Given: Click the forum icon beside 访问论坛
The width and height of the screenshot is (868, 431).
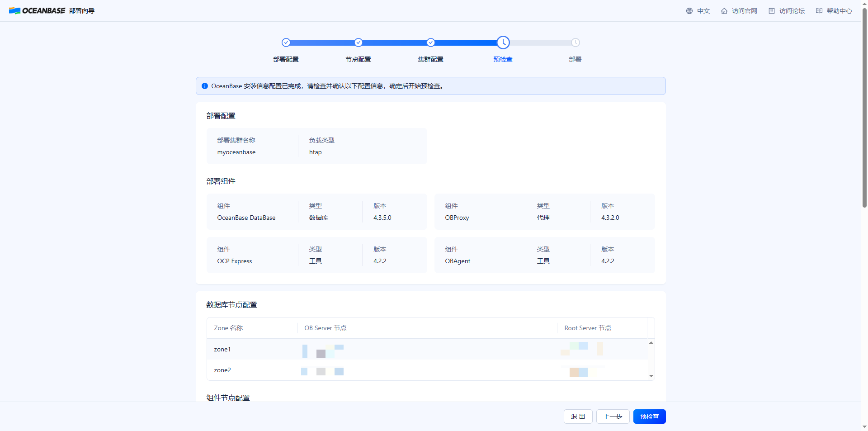Looking at the screenshot, I should [x=772, y=11].
